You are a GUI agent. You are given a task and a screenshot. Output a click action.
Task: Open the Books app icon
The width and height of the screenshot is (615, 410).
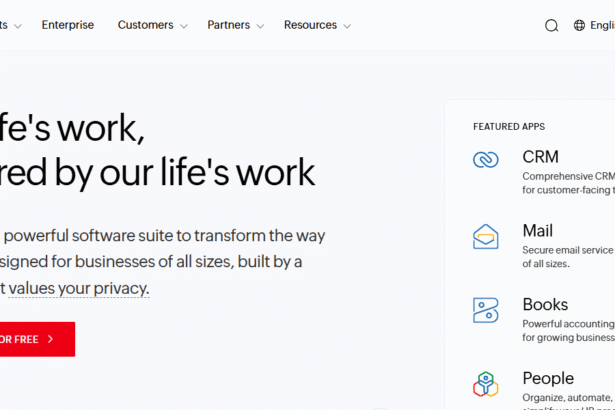point(486,310)
